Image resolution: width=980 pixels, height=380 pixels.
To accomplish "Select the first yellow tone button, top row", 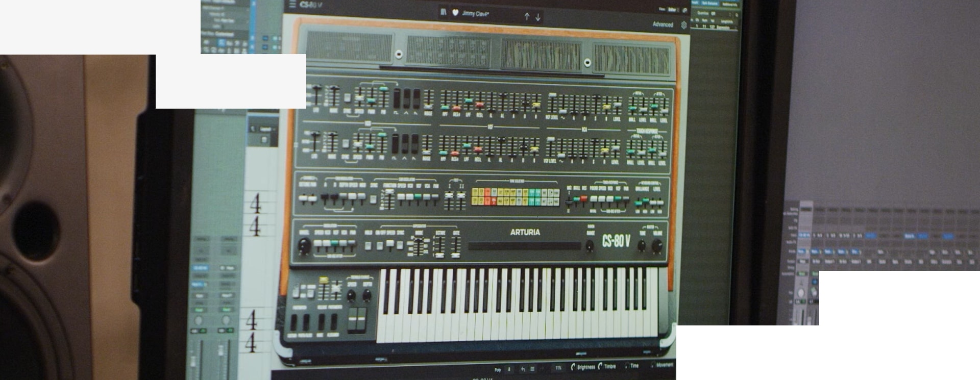I will [475, 192].
